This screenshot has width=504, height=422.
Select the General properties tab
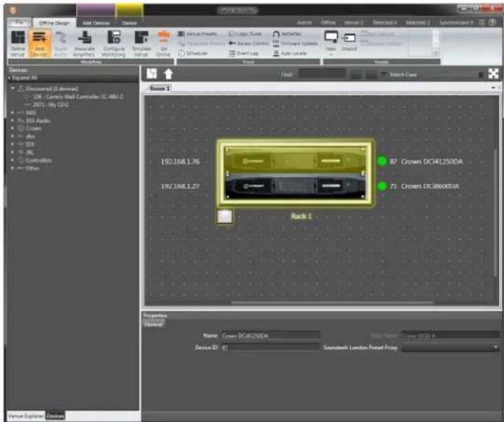tap(153, 324)
